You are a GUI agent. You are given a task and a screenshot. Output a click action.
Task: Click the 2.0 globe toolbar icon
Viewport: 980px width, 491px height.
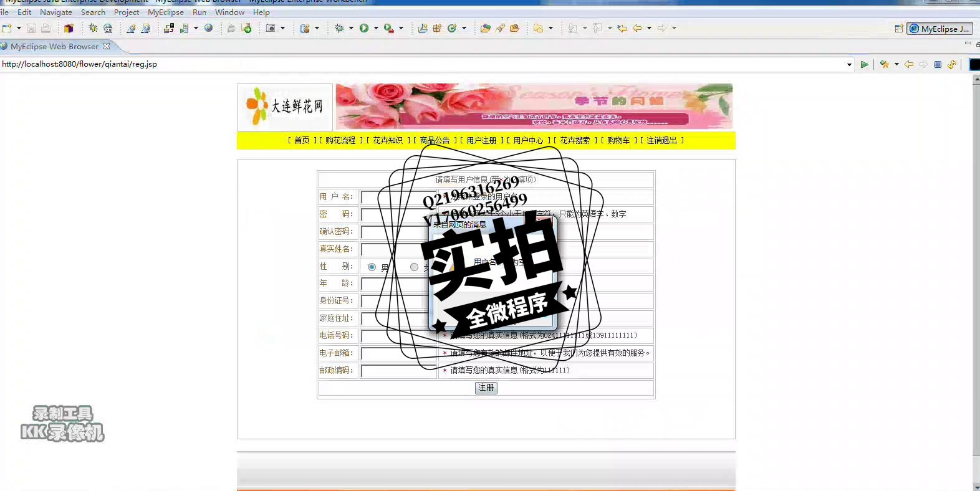[108, 28]
